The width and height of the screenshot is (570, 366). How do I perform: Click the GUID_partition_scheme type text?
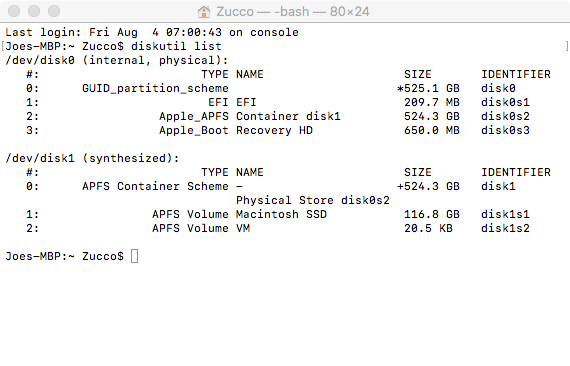coord(155,88)
